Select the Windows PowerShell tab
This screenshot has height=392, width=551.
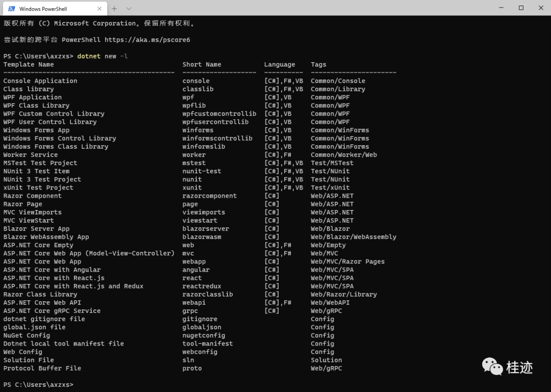click(55, 9)
